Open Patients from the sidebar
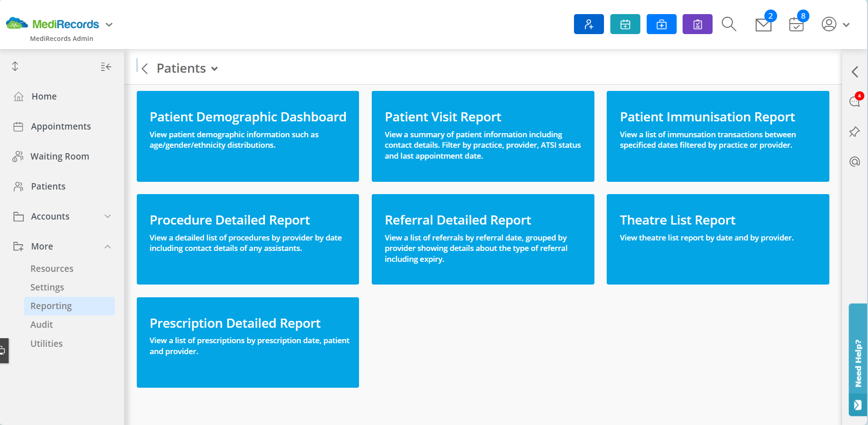Viewport: 868px width, 425px height. [x=48, y=186]
